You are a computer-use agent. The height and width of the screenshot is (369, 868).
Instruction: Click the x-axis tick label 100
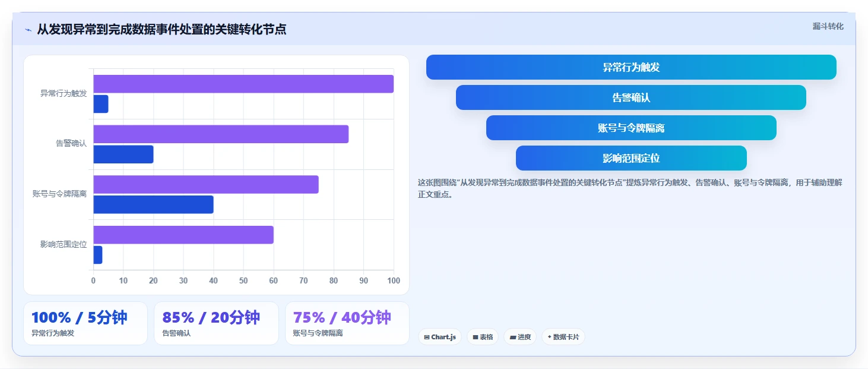pyautogui.click(x=393, y=280)
